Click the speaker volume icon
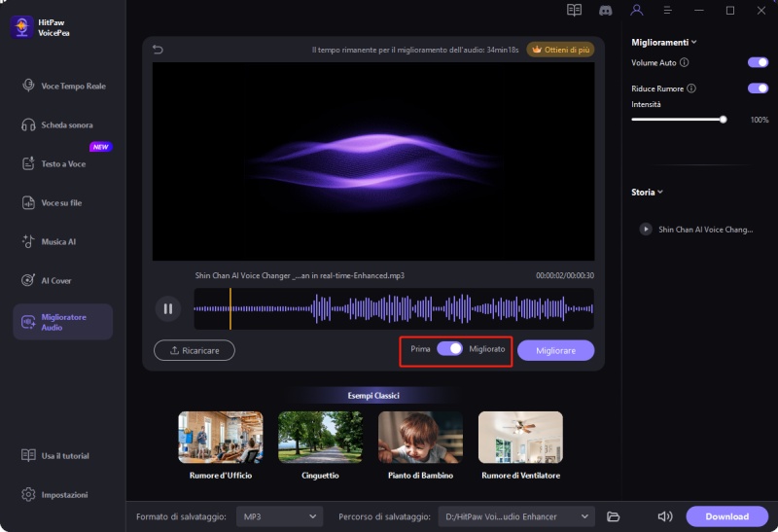The width and height of the screenshot is (778, 532). tap(665, 516)
